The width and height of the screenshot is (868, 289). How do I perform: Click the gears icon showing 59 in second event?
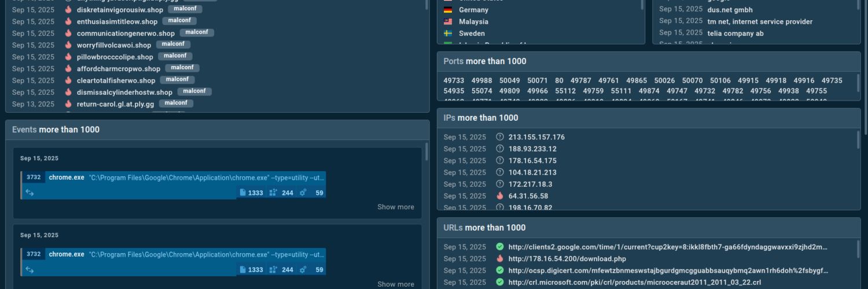pyautogui.click(x=303, y=269)
